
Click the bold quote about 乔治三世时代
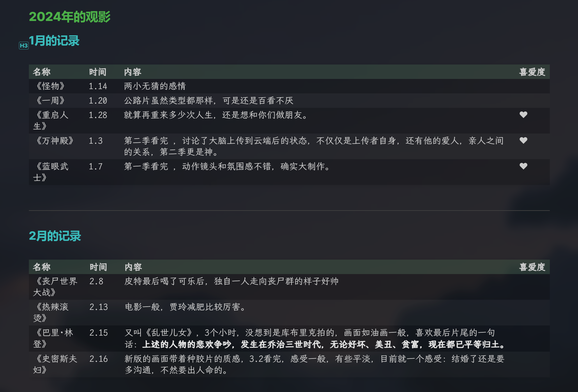click(x=323, y=344)
